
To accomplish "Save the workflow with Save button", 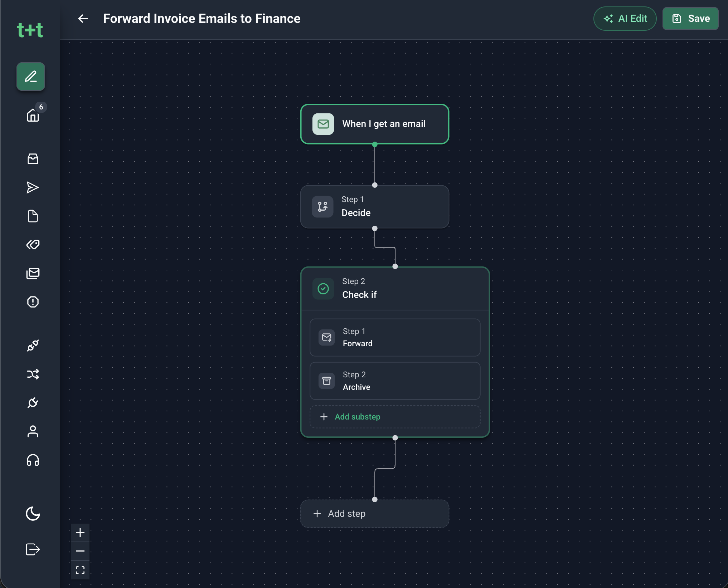I will coord(690,19).
